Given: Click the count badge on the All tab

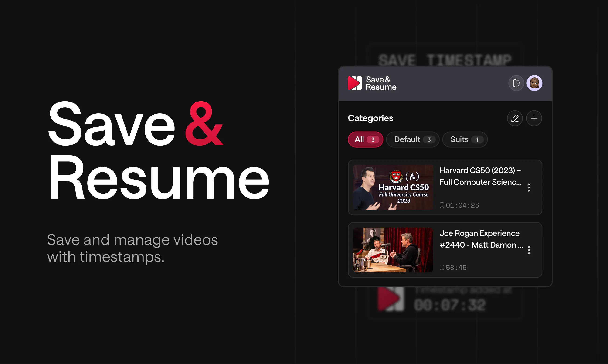Looking at the screenshot, I should (x=373, y=139).
